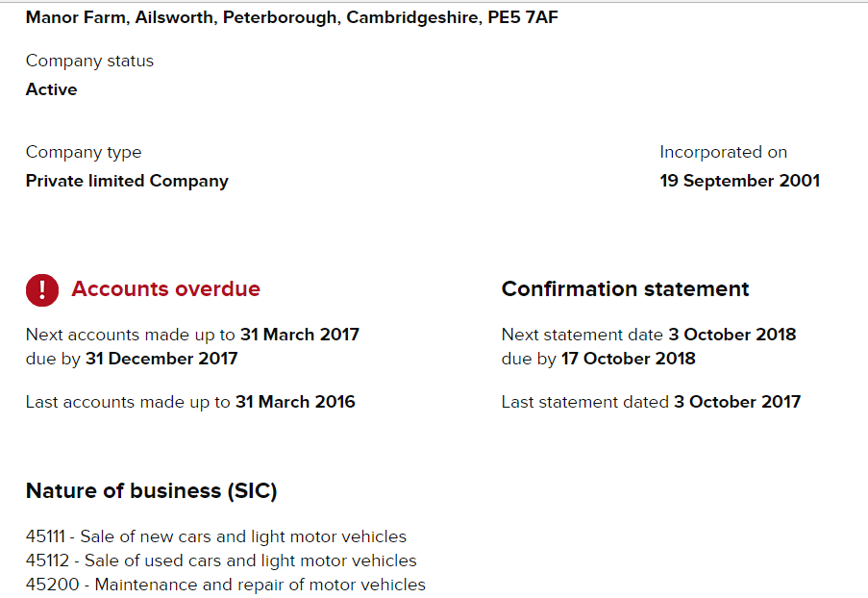868x598 pixels.
Task: Click the next statement date 3 October 2018
Action: tap(732, 335)
